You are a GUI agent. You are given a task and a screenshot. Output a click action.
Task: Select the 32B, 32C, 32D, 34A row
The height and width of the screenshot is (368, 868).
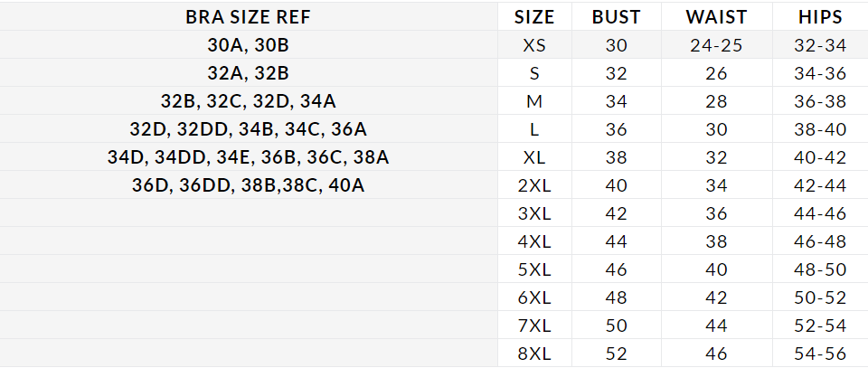249,100
